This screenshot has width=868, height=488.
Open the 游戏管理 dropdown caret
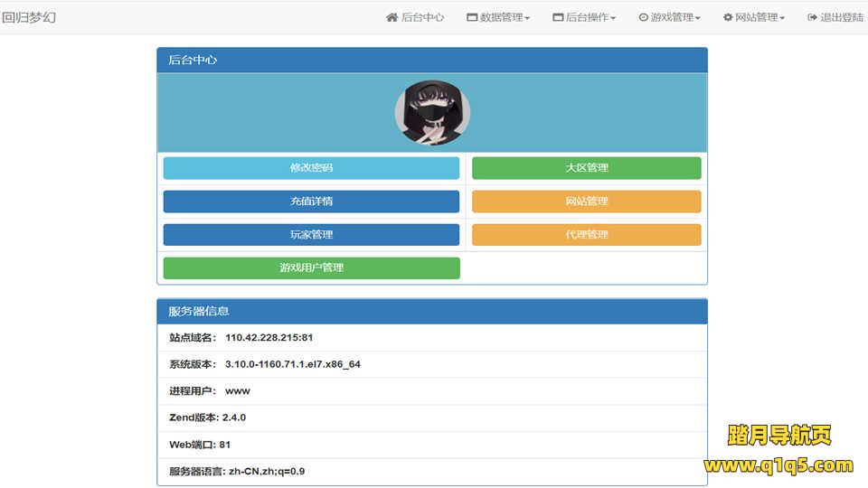[x=697, y=18]
